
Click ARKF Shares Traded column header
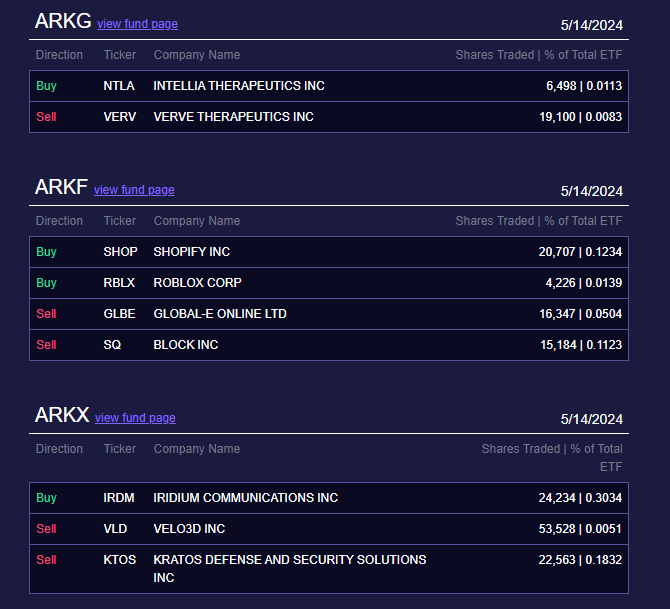538,221
